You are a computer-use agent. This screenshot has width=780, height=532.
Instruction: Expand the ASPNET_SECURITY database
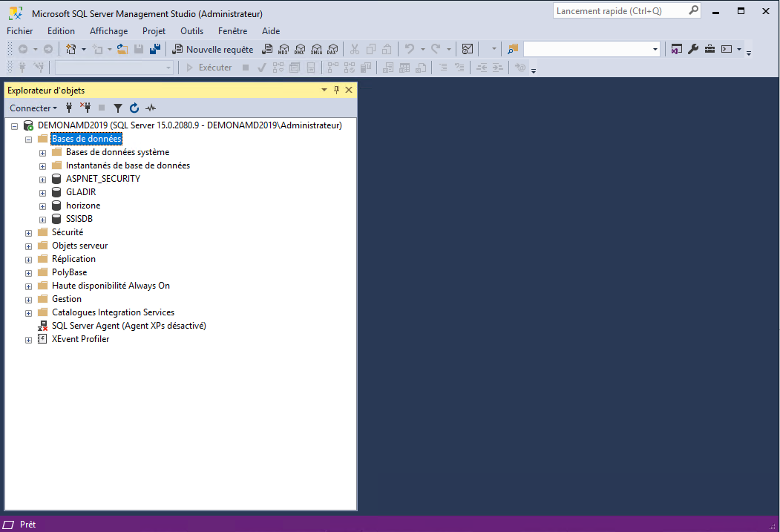click(x=43, y=180)
